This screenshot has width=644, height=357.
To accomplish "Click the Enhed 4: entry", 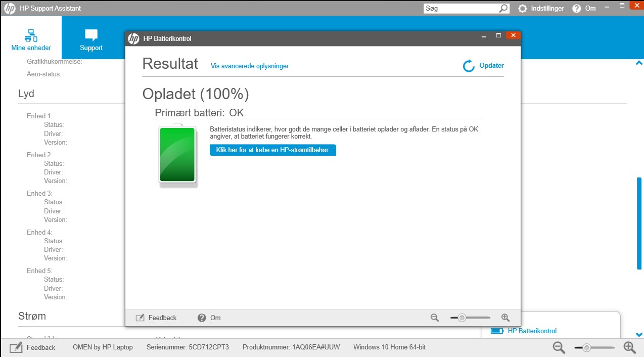I will pyautogui.click(x=39, y=232).
